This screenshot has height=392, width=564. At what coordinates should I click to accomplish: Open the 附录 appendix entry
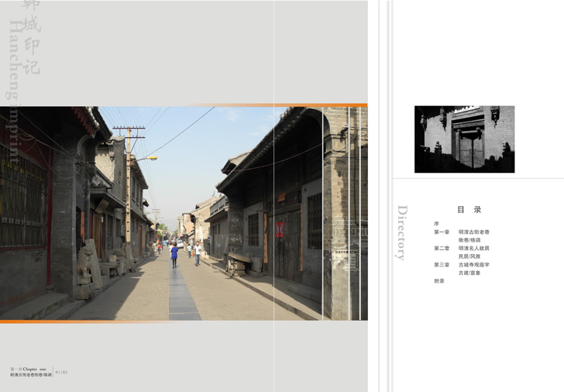coord(439,281)
